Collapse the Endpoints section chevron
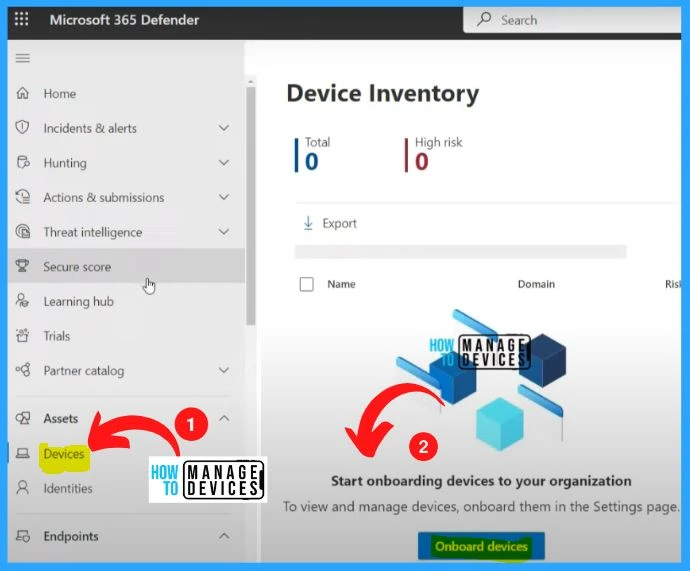 (x=224, y=536)
